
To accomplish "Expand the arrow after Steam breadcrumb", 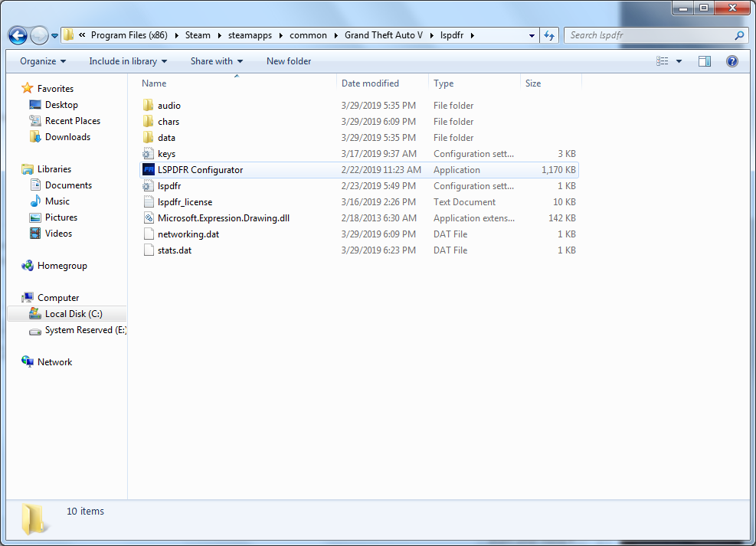I will click(219, 35).
